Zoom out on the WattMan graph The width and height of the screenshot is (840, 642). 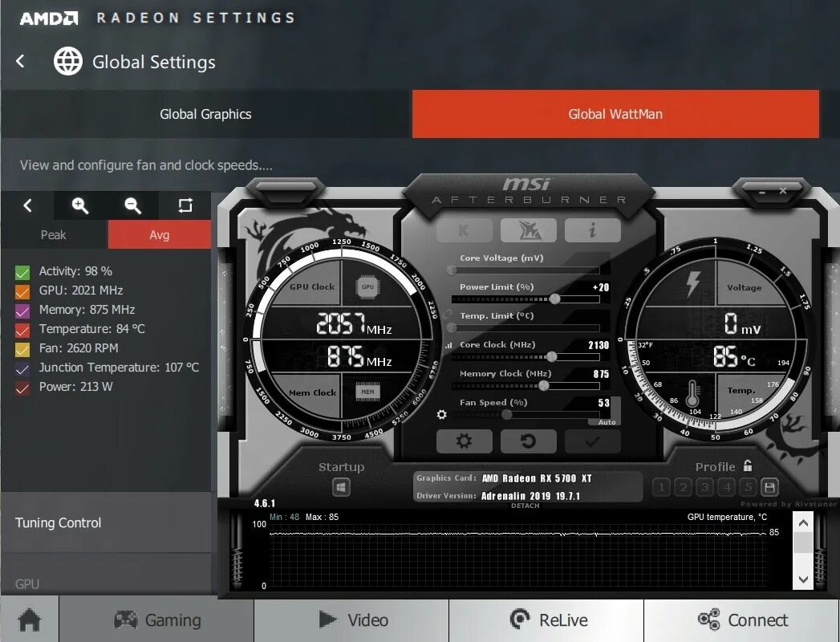coord(132,205)
